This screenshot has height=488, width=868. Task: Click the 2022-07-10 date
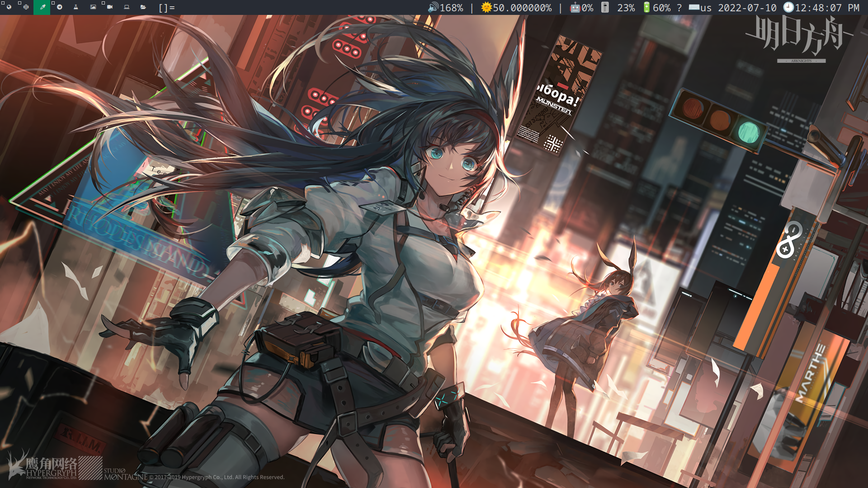point(747,8)
